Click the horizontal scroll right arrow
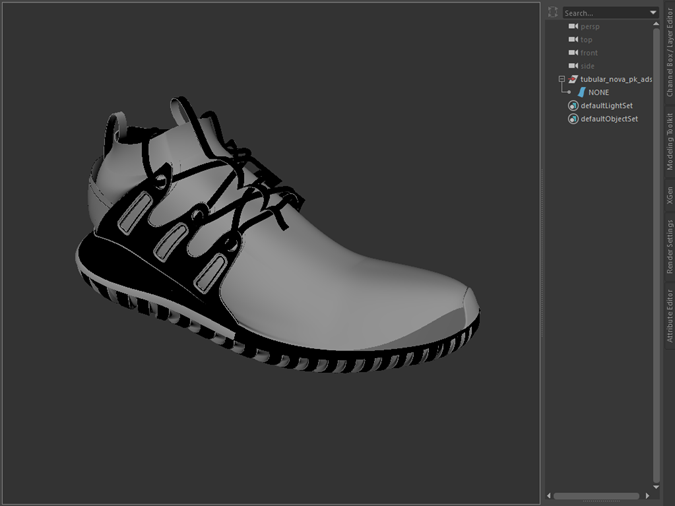 click(x=647, y=496)
